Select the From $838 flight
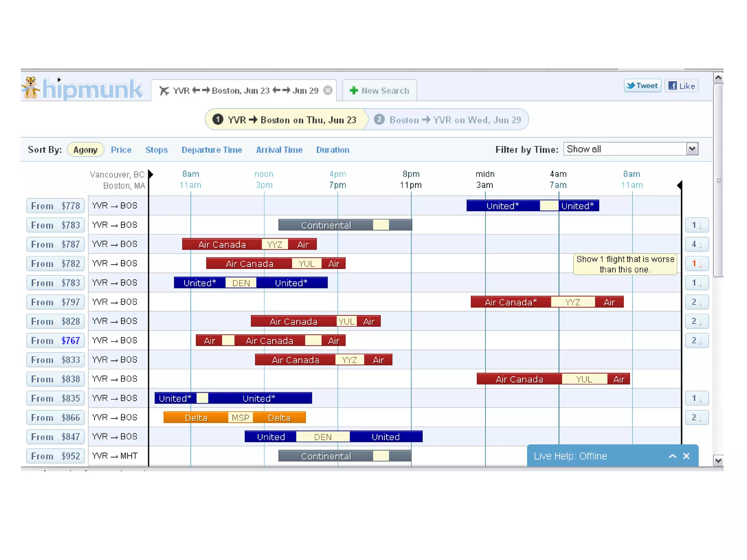Screen dimensions: 747x560 click(x=55, y=379)
